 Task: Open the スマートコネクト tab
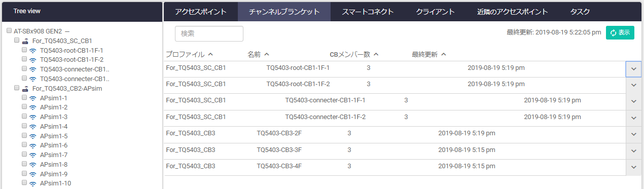pyautogui.click(x=365, y=11)
